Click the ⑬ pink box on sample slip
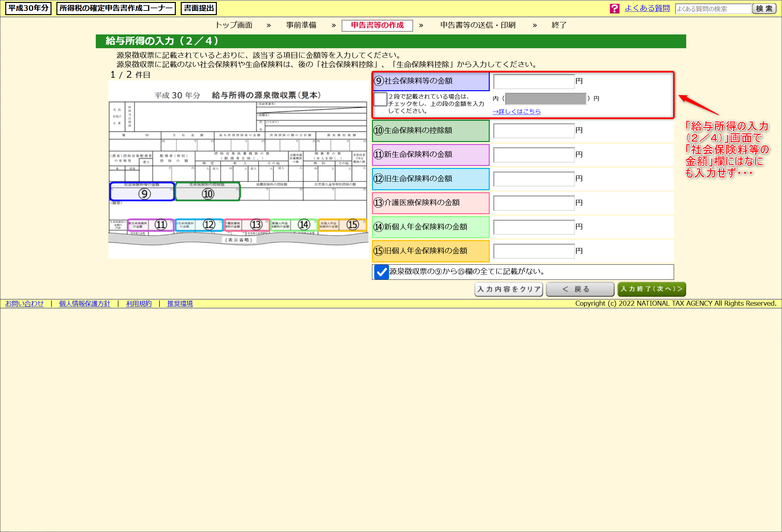The image size is (782, 532). pos(247,225)
